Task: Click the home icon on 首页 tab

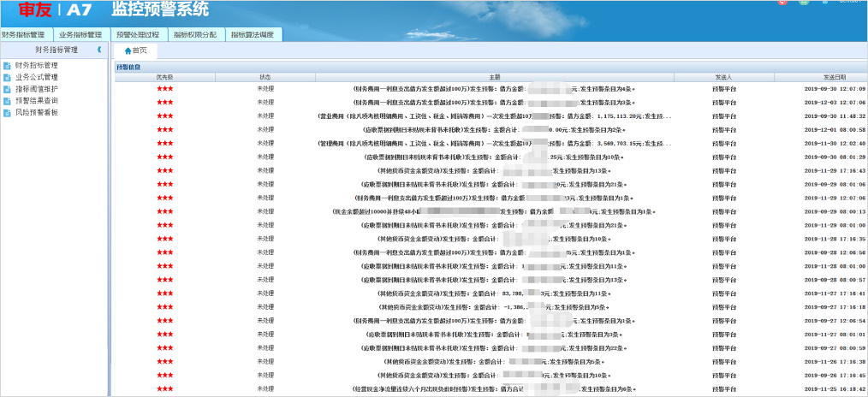Action: 128,50
